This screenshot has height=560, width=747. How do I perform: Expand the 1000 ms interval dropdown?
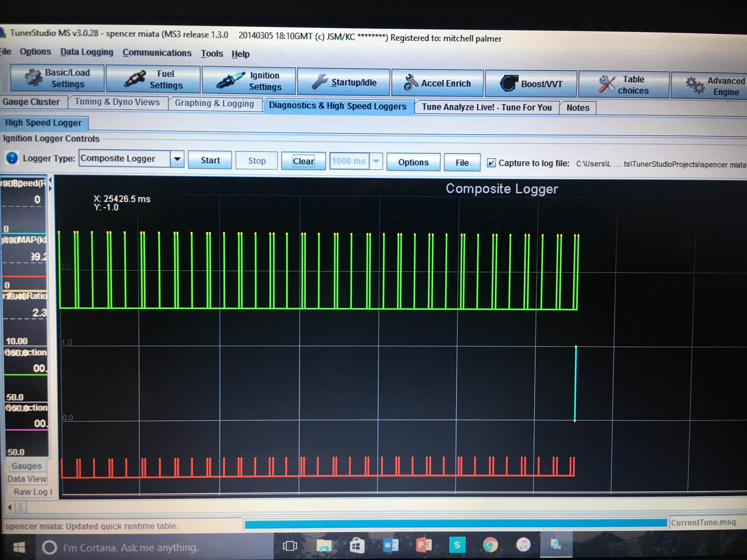tap(376, 161)
